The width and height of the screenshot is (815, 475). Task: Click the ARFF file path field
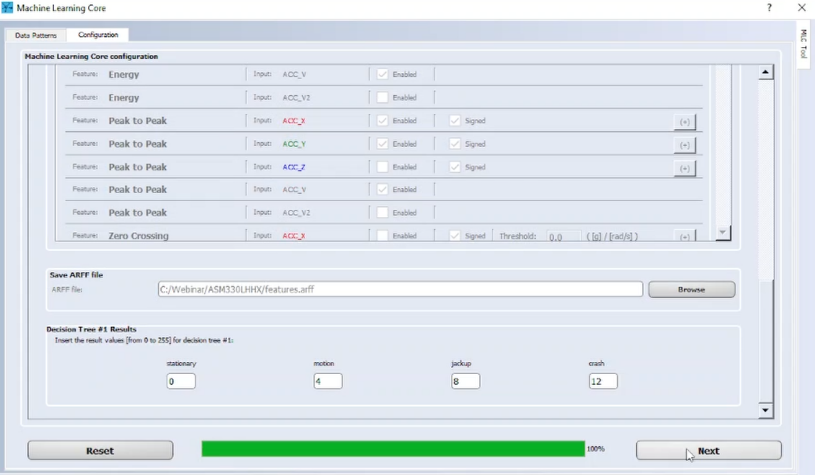(x=400, y=289)
